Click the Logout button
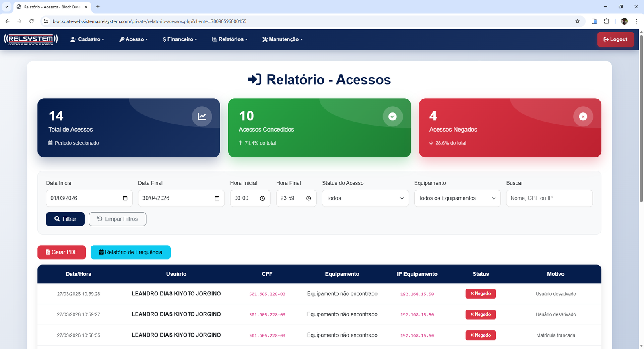This screenshot has width=644, height=349. 615,39
